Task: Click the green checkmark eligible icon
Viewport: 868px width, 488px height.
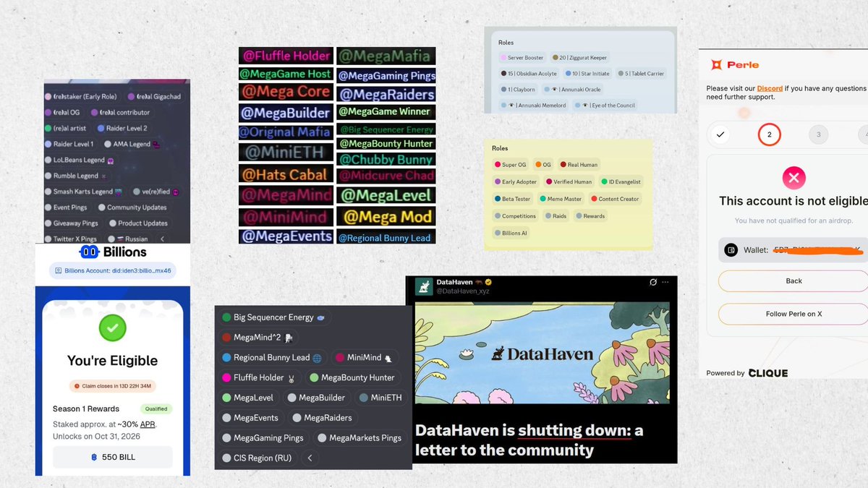Action: (112, 328)
